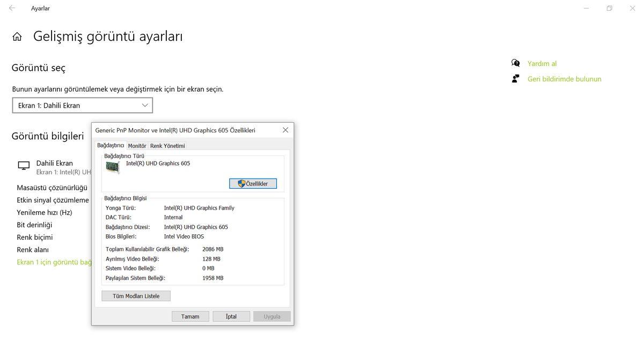
Task: Open the Özellikler dialog
Action: pos(253,183)
